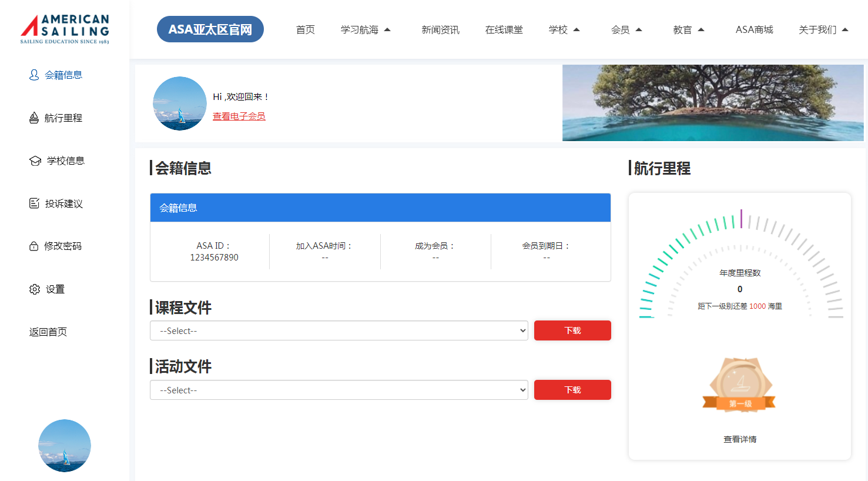Click the 航行里程 section heading

[662, 168]
